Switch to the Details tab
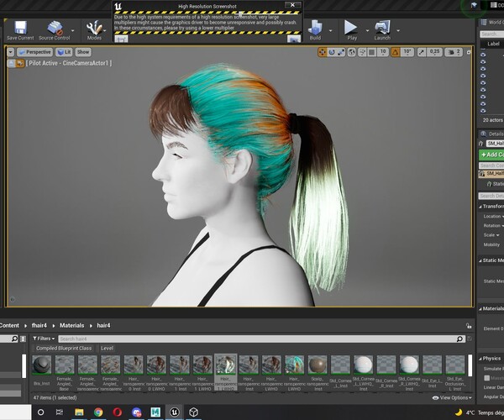This screenshot has height=420, width=504. [491, 134]
